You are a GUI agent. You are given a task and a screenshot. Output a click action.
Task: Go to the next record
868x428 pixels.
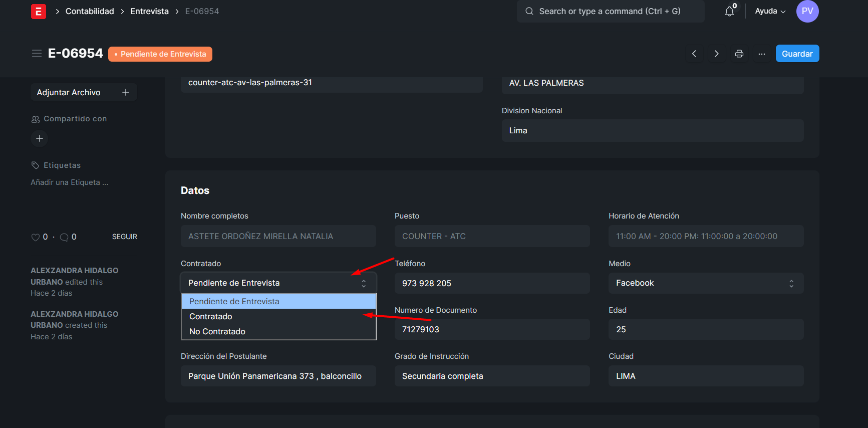[x=716, y=54]
